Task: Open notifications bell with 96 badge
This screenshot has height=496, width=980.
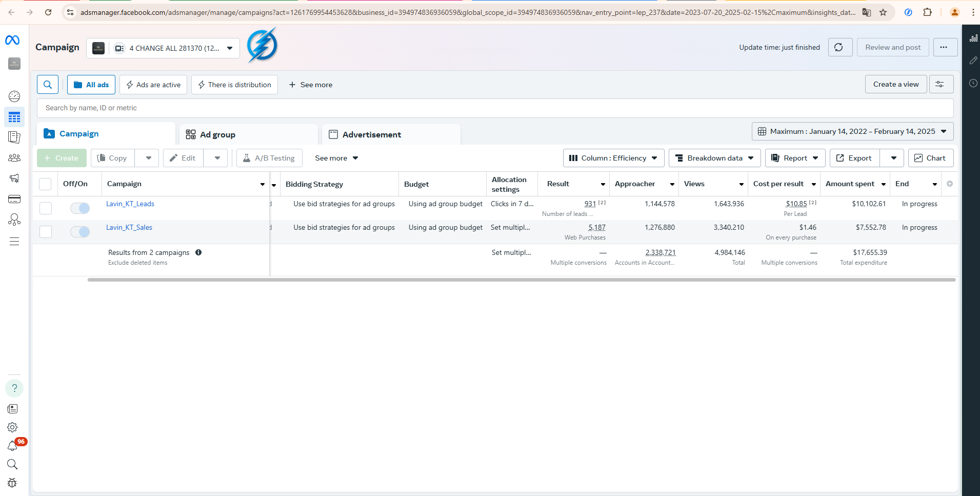Action: (x=13, y=446)
